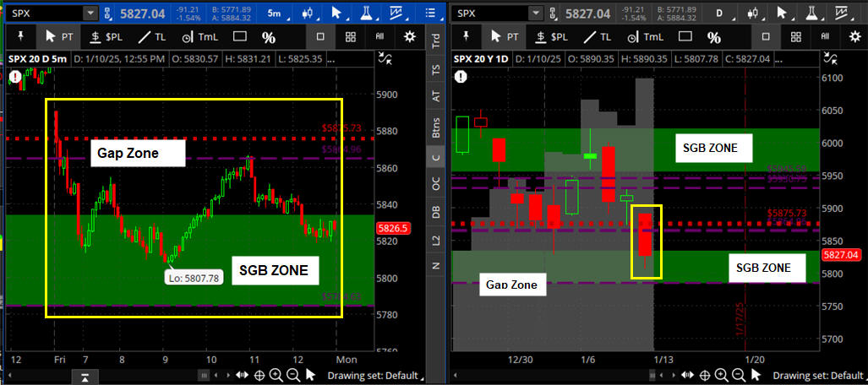Open the Trd sidebar tab
868x385 pixels.
(435, 42)
